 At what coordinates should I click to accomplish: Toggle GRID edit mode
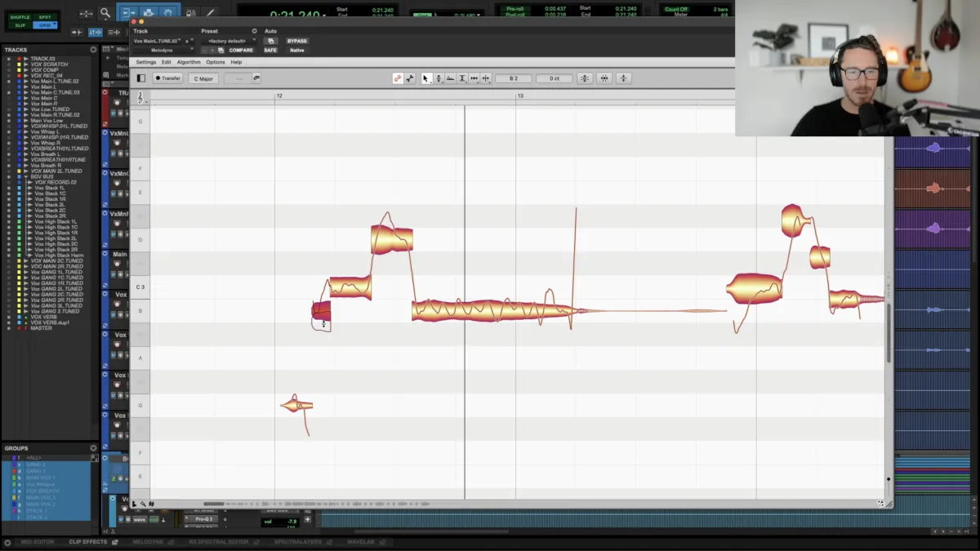point(44,25)
